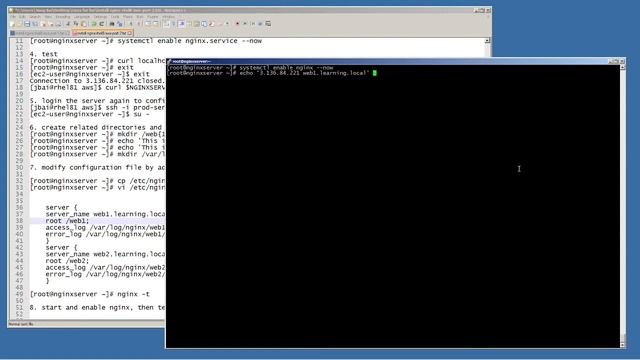Click the Synchronize Horizontal Scrolling icon
Screen dimensions: 640x360
tap(156, 24)
